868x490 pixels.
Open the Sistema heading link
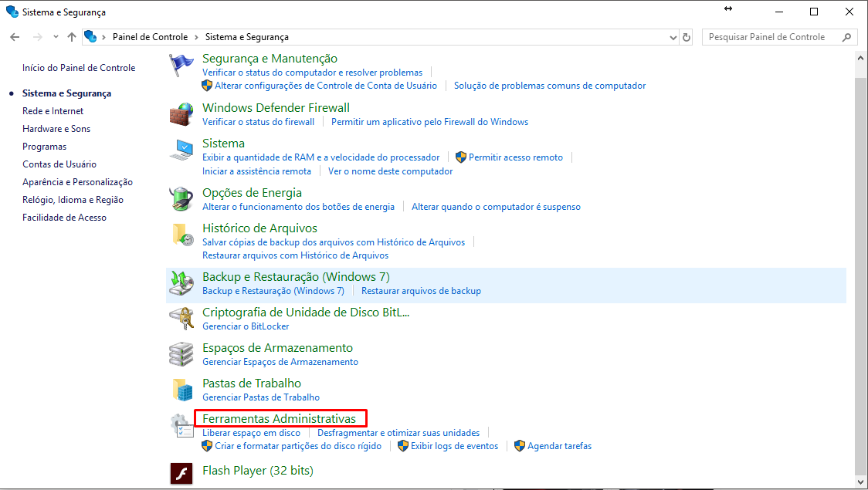[223, 144]
